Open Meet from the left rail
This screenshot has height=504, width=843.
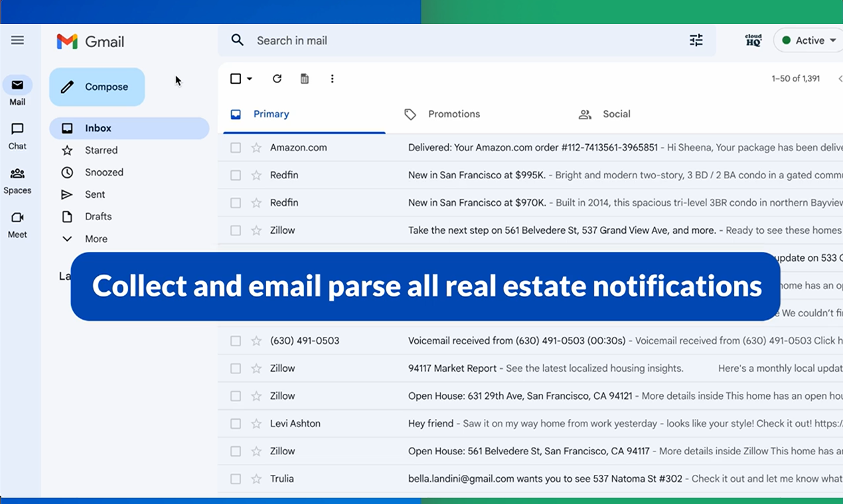pos(17,223)
